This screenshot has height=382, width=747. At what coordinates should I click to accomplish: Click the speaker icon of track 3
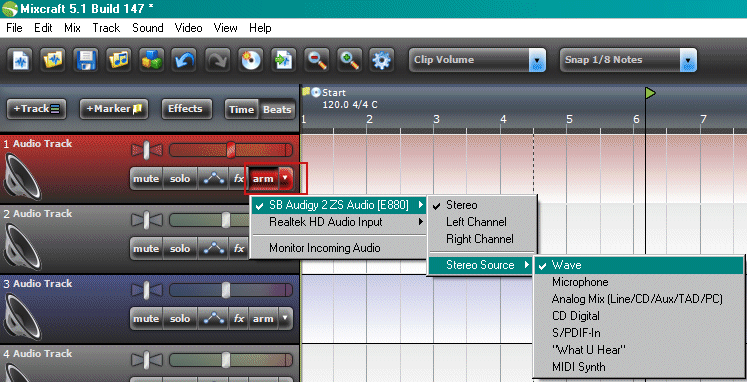pyautogui.click(x=22, y=317)
